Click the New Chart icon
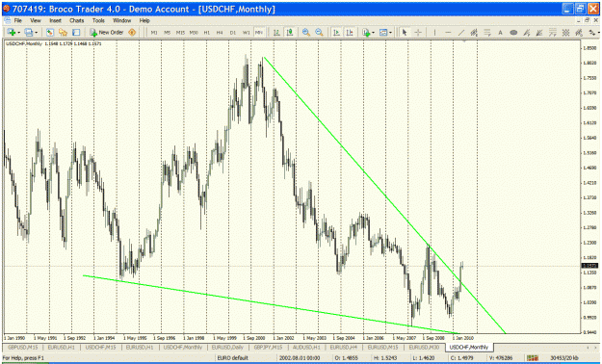The width and height of the screenshot is (602, 364). coord(11,33)
